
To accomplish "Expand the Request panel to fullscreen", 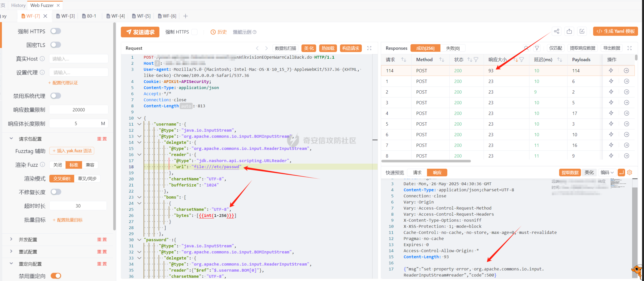I will (369, 48).
